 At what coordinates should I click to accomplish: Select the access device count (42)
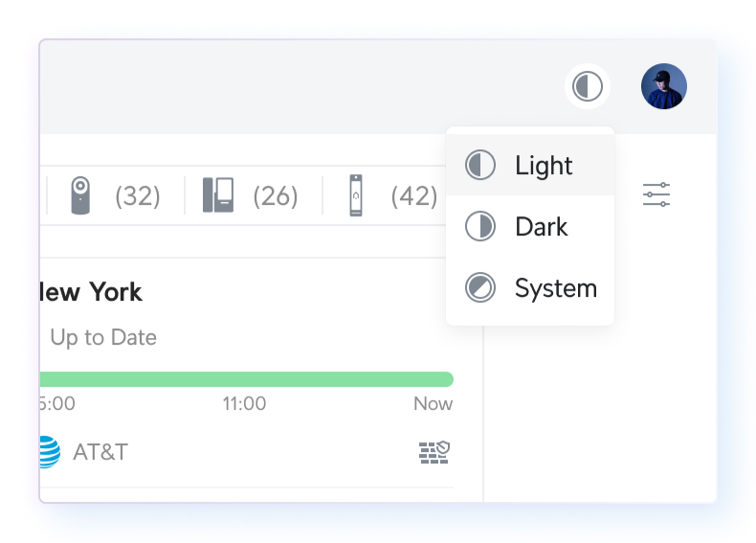(x=414, y=196)
